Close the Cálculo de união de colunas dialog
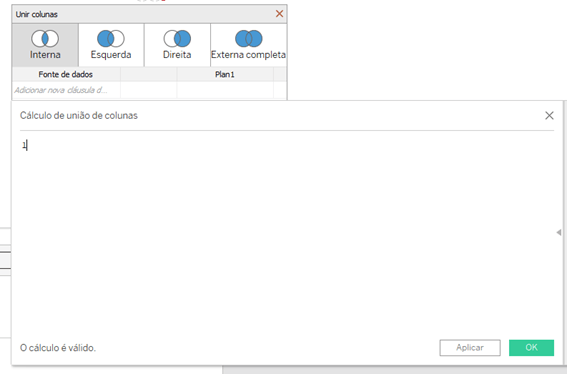Image resolution: width=567 pixels, height=374 pixels. click(x=549, y=115)
